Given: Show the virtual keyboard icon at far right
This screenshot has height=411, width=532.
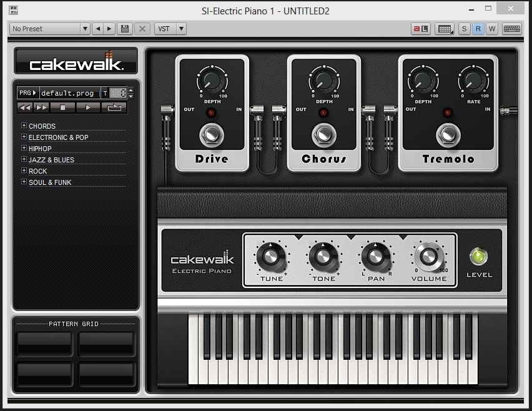Looking at the screenshot, I should tap(511, 29).
